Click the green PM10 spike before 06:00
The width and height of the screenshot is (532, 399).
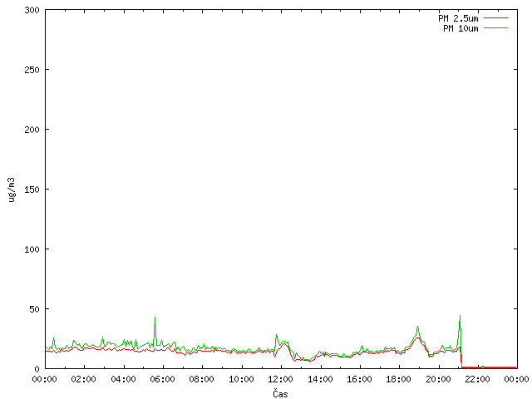click(155, 331)
